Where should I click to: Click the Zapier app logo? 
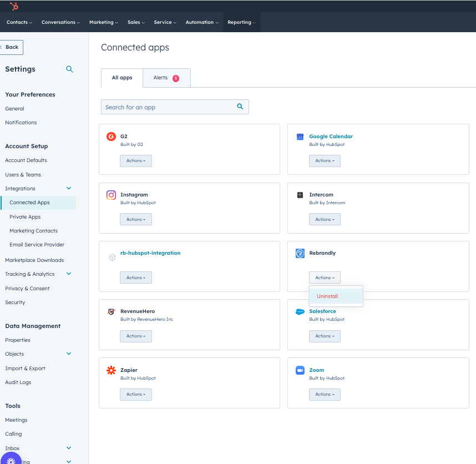click(x=111, y=370)
